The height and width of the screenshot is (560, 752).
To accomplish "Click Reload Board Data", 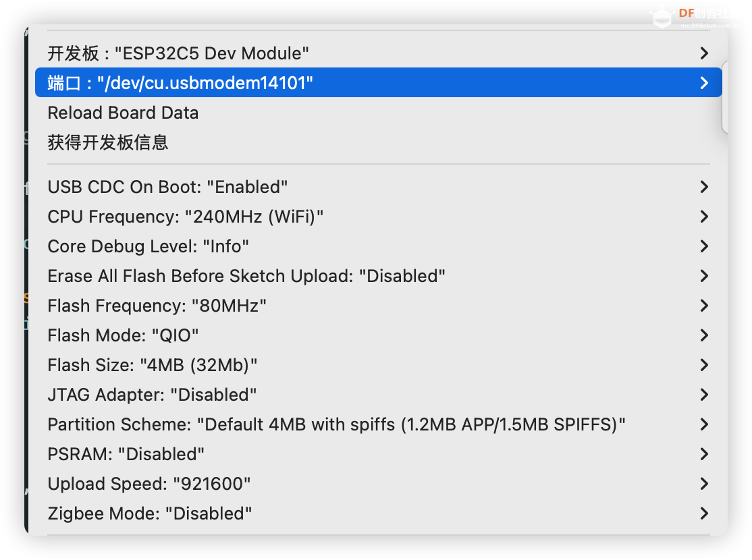I will pos(123,113).
